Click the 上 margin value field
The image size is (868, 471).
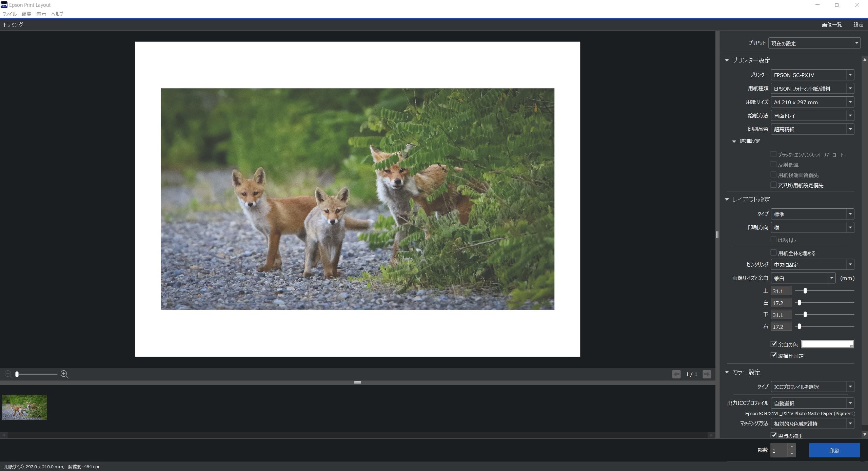pyautogui.click(x=782, y=291)
